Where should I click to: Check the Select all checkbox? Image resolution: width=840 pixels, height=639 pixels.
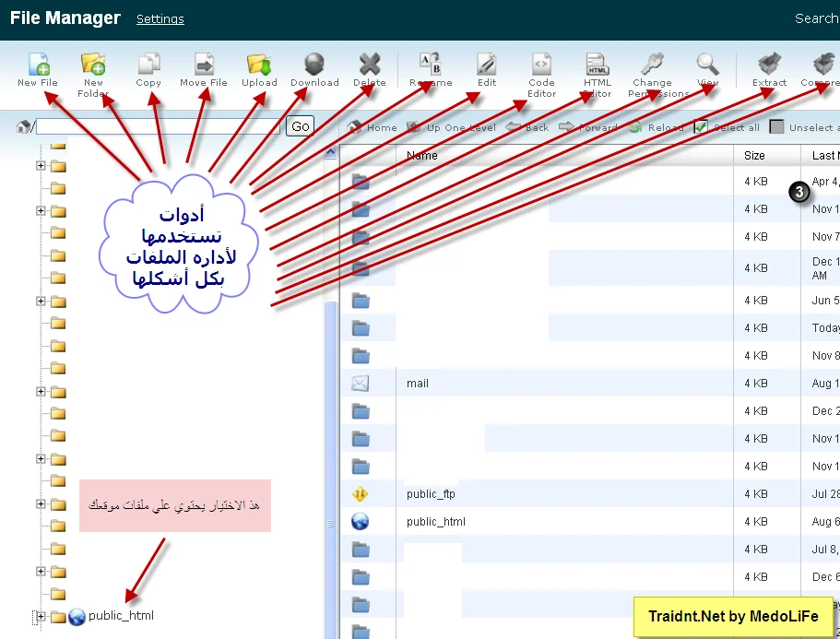[701, 127]
